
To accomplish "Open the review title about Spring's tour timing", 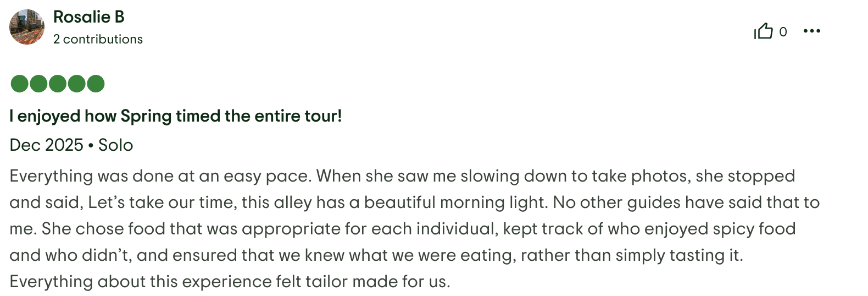I will coord(176,116).
